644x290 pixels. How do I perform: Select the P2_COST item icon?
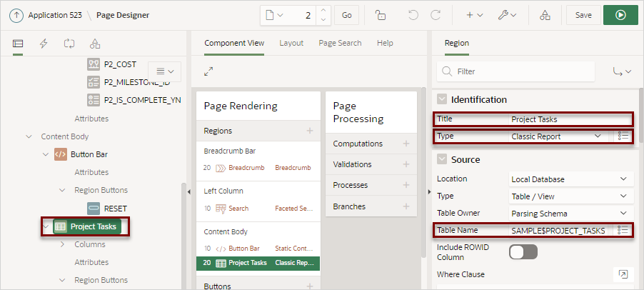pyautogui.click(x=94, y=64)
